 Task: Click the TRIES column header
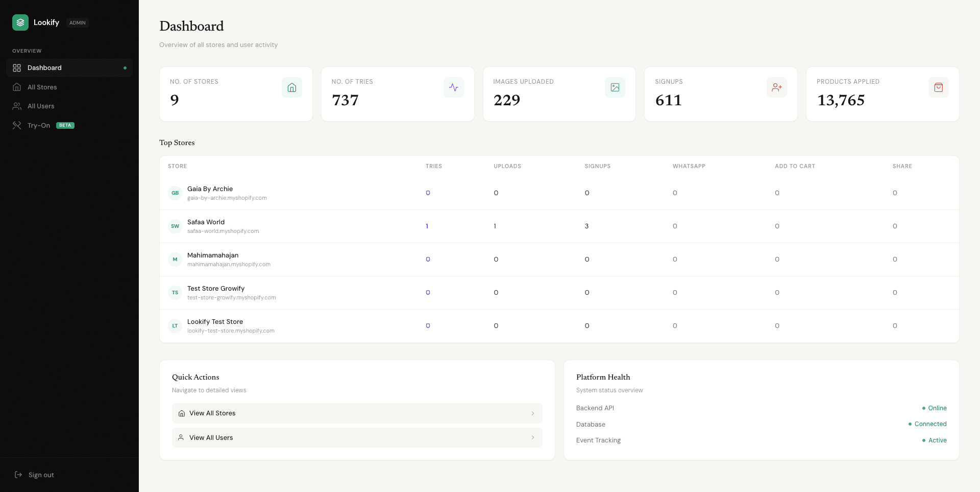click(x=434, y=166)
